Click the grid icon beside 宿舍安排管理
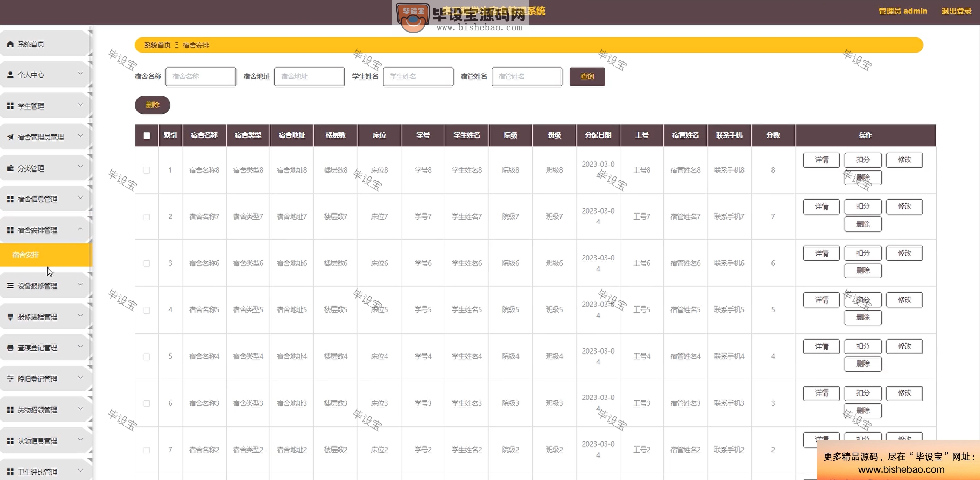Screen dimensions: 980x480 pos(10,230)
